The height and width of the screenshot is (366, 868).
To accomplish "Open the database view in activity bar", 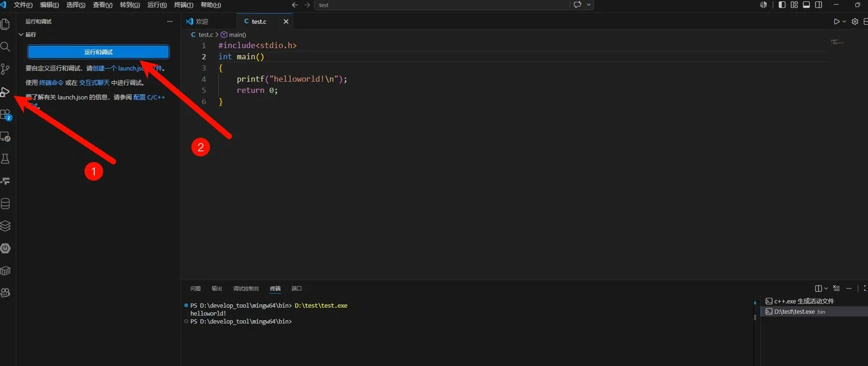I will point(5,203).
